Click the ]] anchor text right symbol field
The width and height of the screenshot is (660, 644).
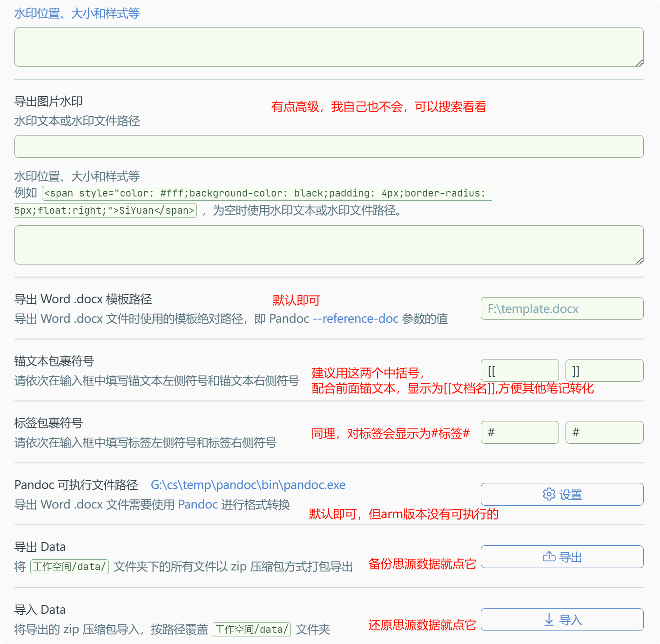[604, 371]
